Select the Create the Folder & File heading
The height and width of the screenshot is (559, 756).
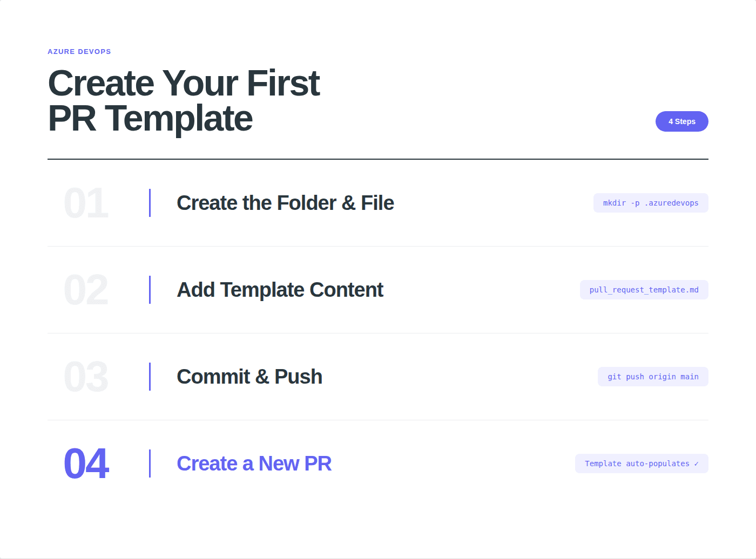(x=285, y=203)
